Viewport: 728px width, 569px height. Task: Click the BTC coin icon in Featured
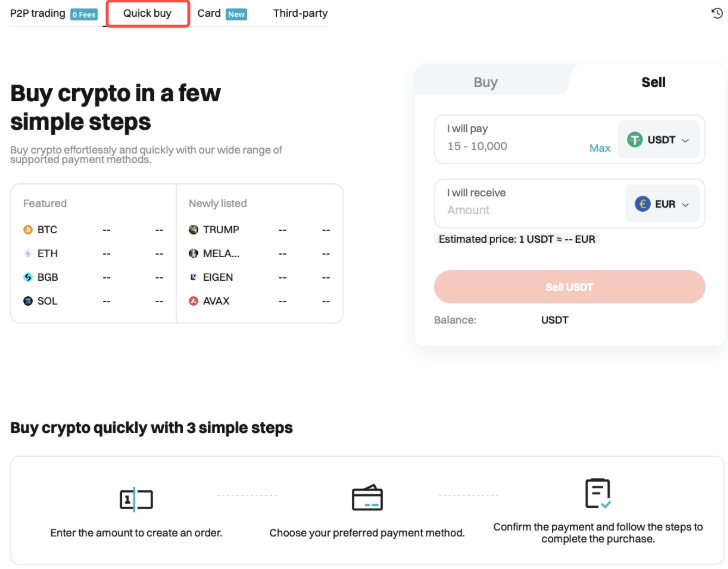(28, 229)
